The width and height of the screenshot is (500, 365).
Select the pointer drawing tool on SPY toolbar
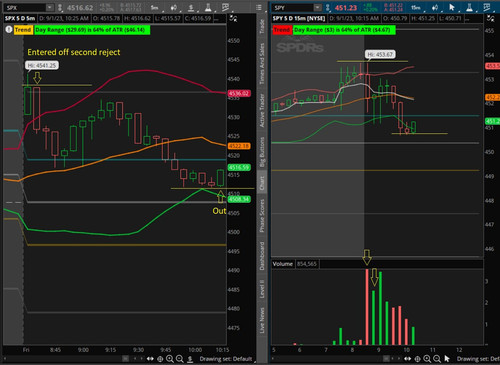point(452,7)
